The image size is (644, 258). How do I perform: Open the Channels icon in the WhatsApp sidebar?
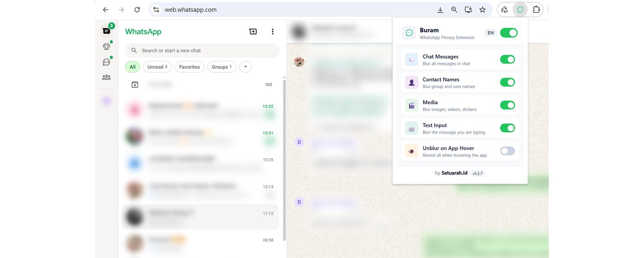[x=107, y=62]
